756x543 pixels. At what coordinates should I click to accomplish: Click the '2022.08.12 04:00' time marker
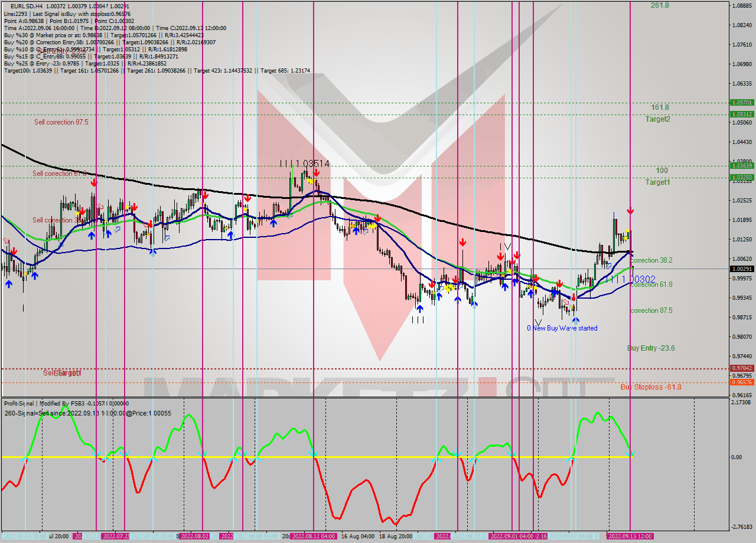313,537
